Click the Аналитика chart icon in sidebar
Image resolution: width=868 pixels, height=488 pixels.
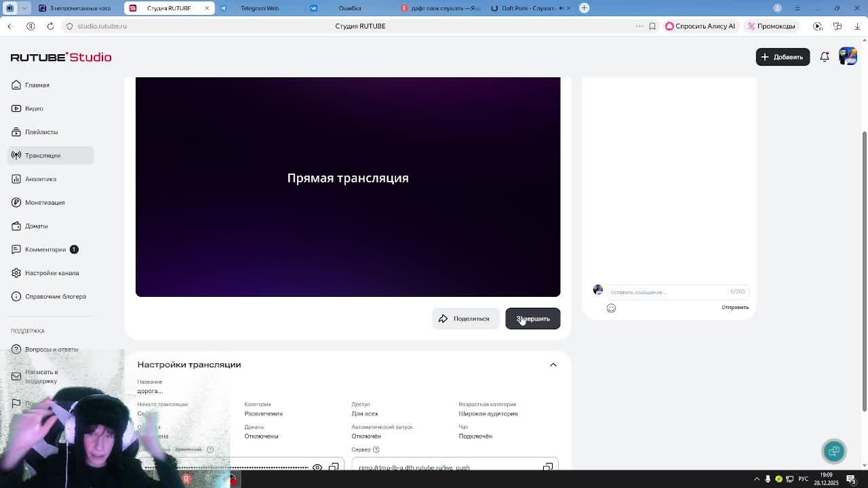point(16,179)
